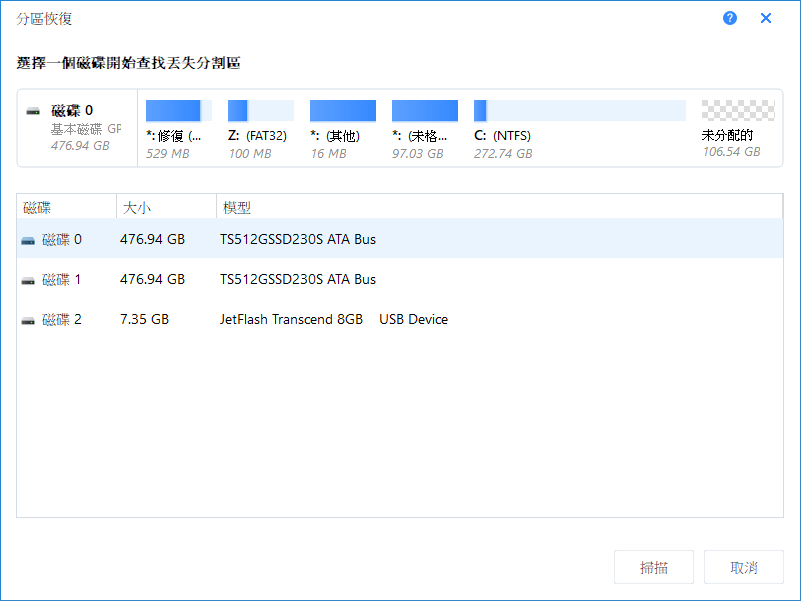Click the blue help question mark icon
Viewport: 801px width, 601px height.
coord(730,18)
